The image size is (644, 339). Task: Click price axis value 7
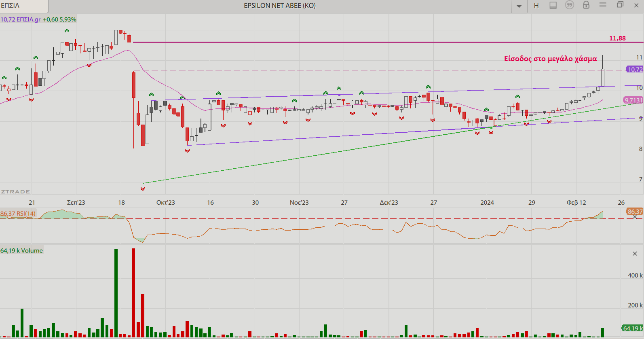640,179
